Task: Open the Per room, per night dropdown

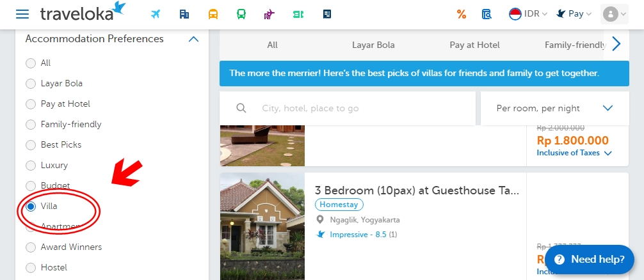Action: [x=554, y=108]
